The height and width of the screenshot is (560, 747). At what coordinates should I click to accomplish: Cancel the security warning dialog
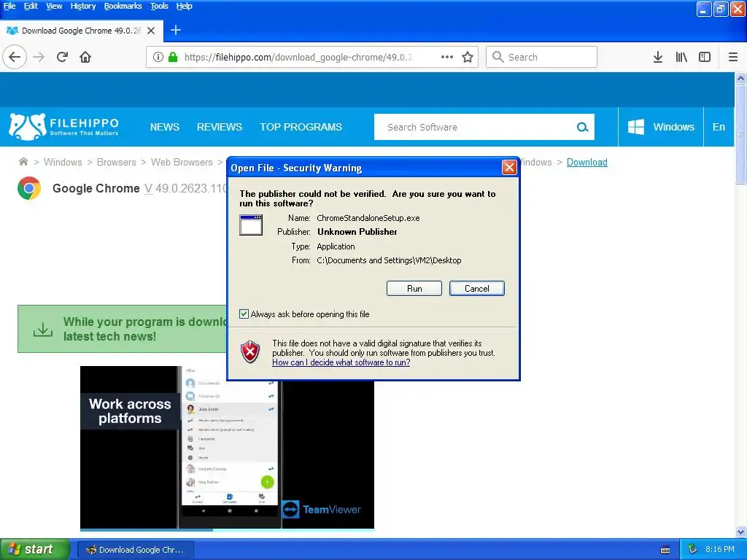pyautogui.click(x=477, y=289)
